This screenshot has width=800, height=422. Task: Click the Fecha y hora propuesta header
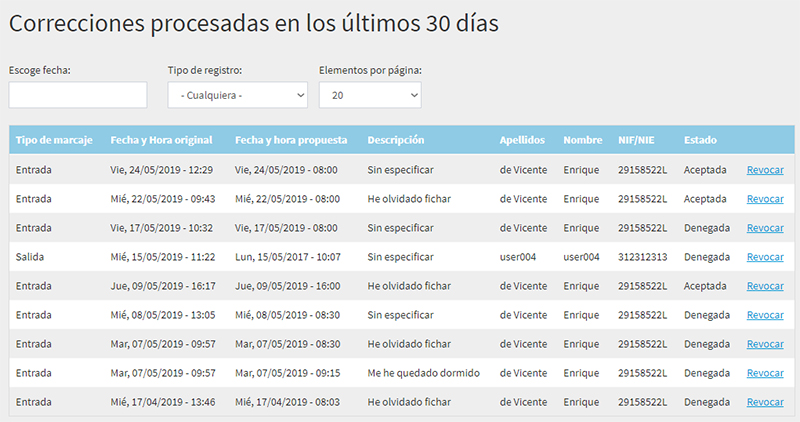pos(291,140)
